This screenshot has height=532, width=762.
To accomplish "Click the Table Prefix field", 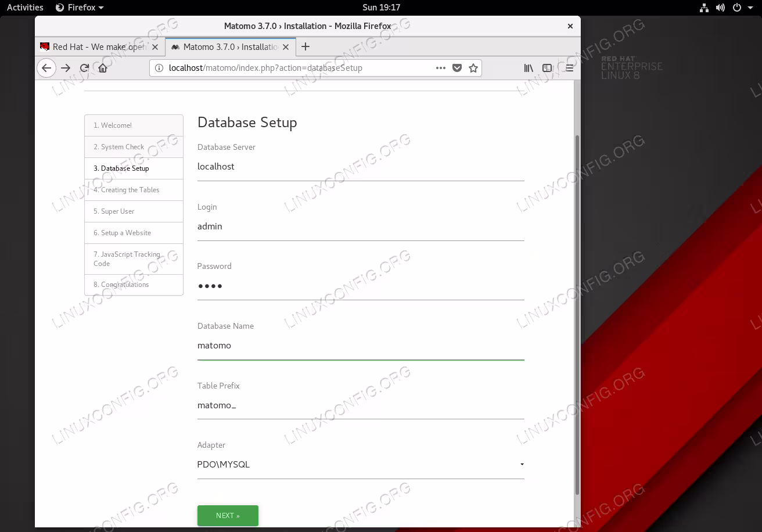I will (361, 405).
